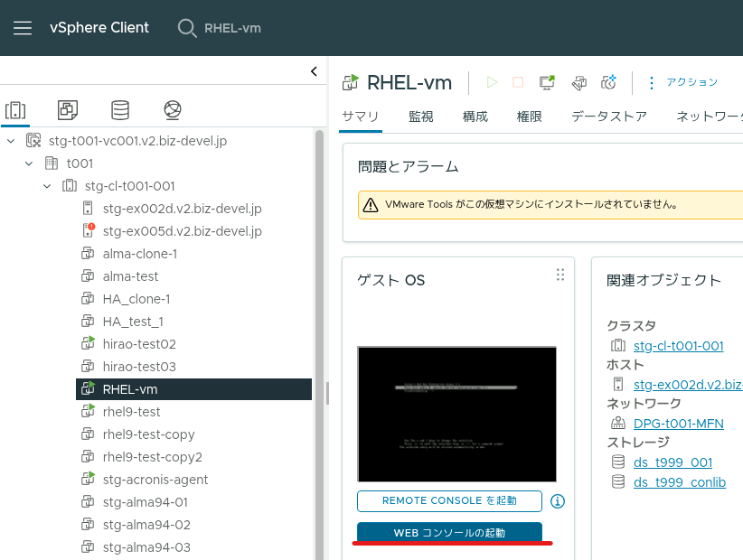The image size is (743, 560).
Task: Select the hirao-test02 VM
Action: click(139, 344)
